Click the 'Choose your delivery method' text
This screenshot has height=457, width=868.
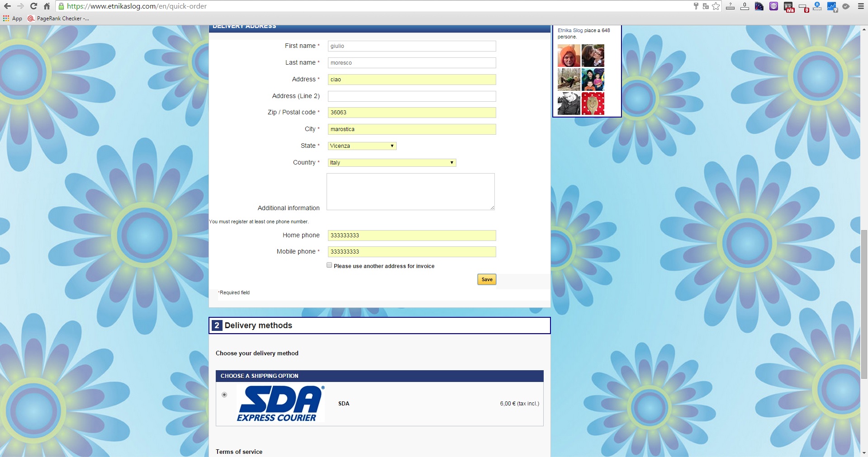coord(257,353)
